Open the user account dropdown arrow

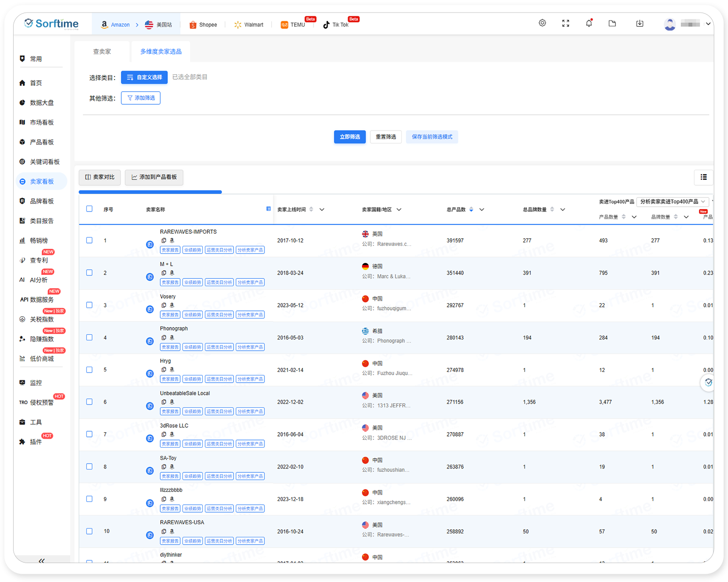(708, 24)
